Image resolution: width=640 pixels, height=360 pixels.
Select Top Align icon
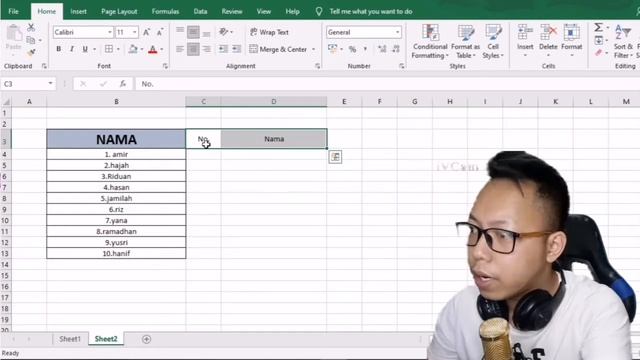pos(180,31)
